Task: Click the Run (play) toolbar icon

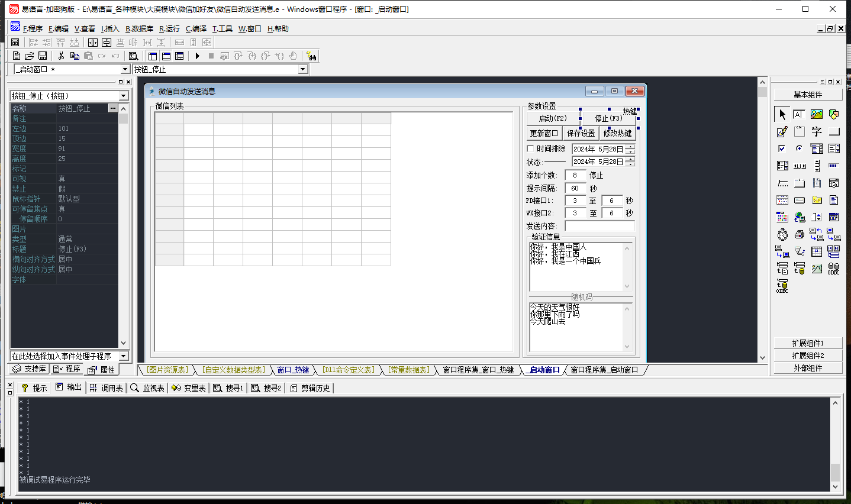Action: tap(198, 56)
